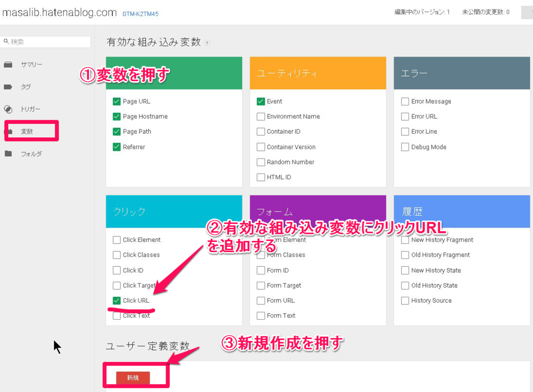Open the フォルダ menu item
This screenshot has height=392, width=533.
tap(31, 154)
